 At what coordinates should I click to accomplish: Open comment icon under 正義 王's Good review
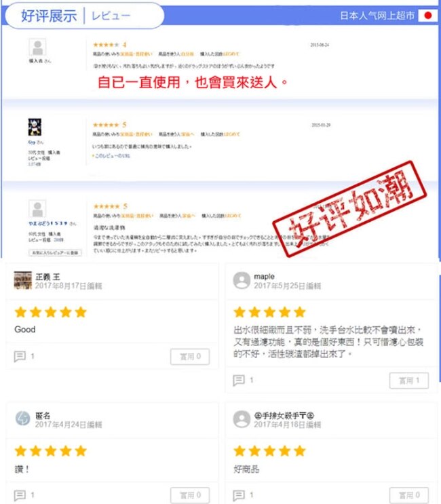coord(20,356)
